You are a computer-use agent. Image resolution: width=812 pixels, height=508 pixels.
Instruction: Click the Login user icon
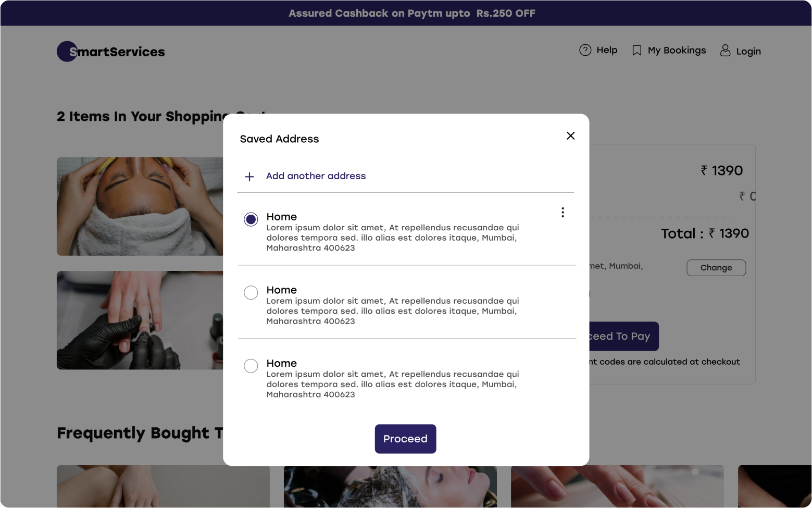724,51
